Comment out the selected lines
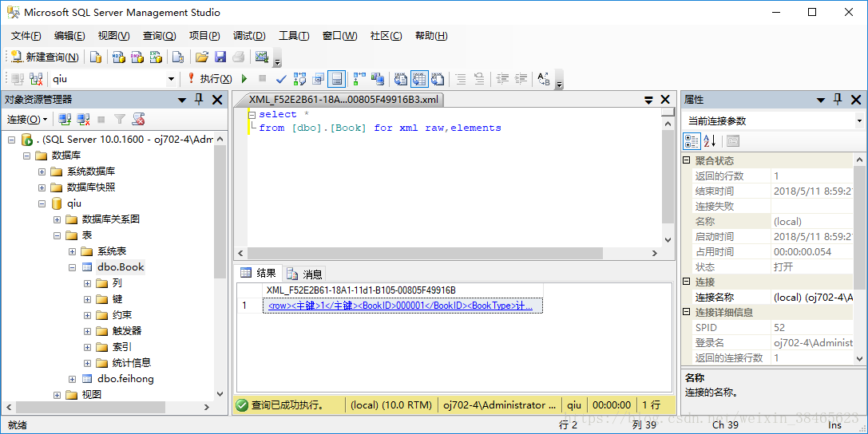This screenshot has width=868, height=434. coord(461,79)
